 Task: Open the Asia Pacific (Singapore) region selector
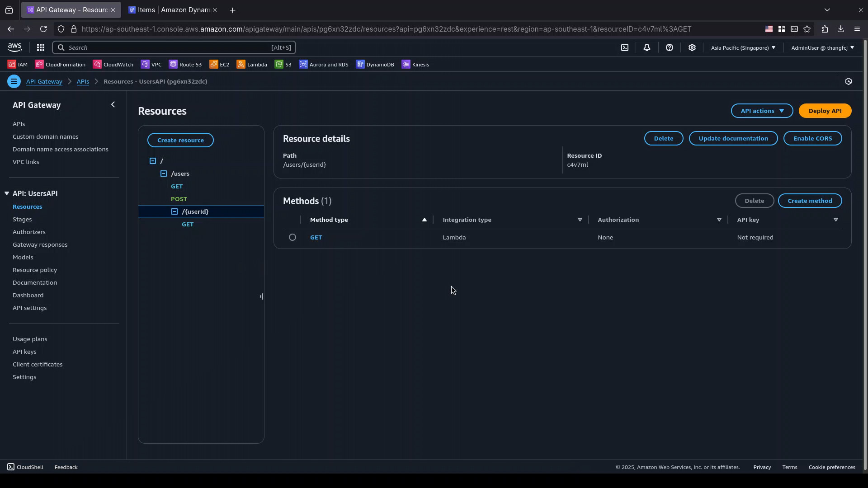point(743,47)
